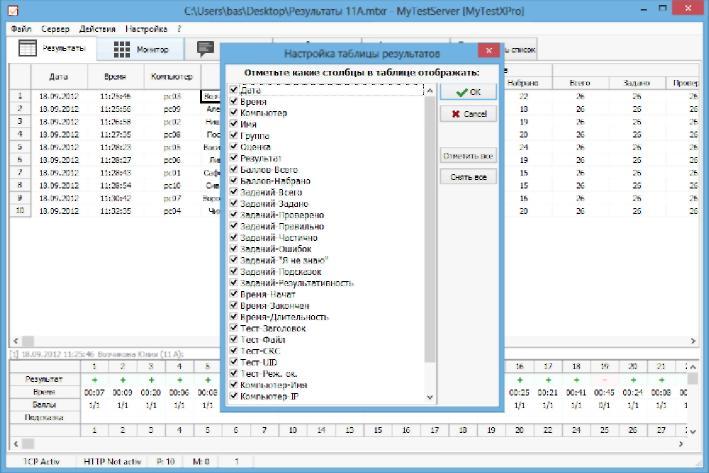Toggle the Заданий-Правильно checkbox
Screen dimensions: 709x473
point(233,226)
